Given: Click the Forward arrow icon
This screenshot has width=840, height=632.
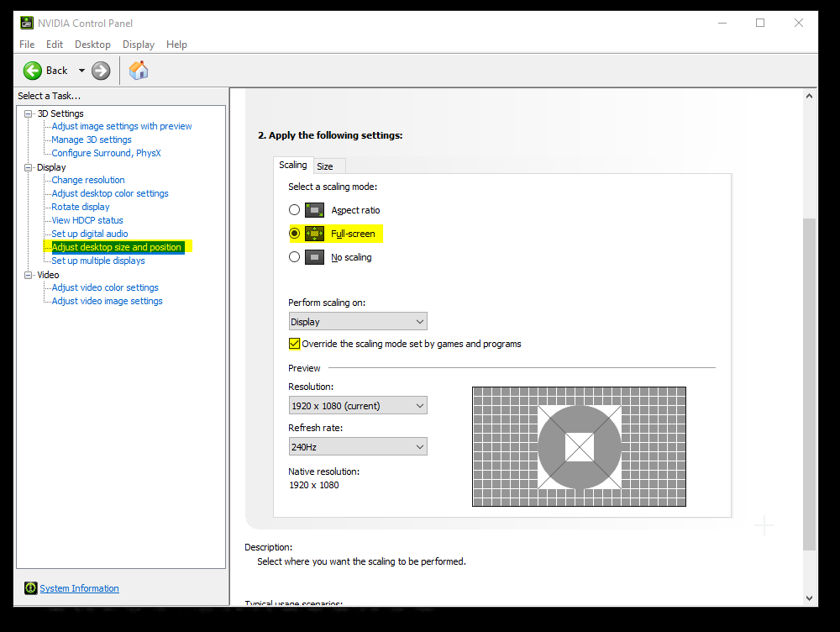Looking at the screenshot, I should click(101, 71).
